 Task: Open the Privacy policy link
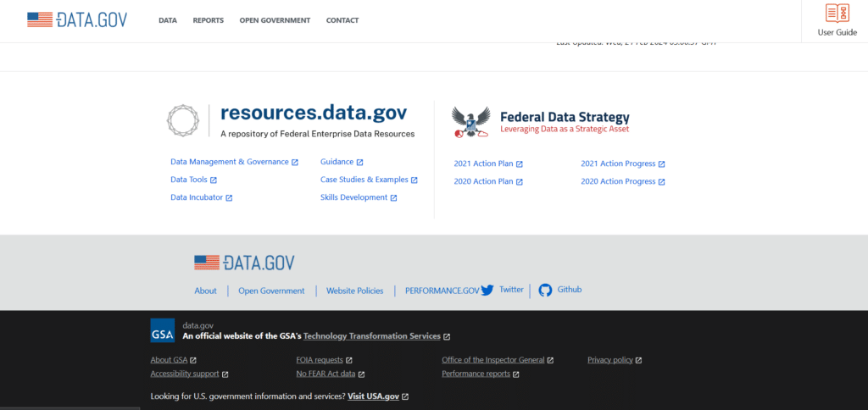[610, 360]
